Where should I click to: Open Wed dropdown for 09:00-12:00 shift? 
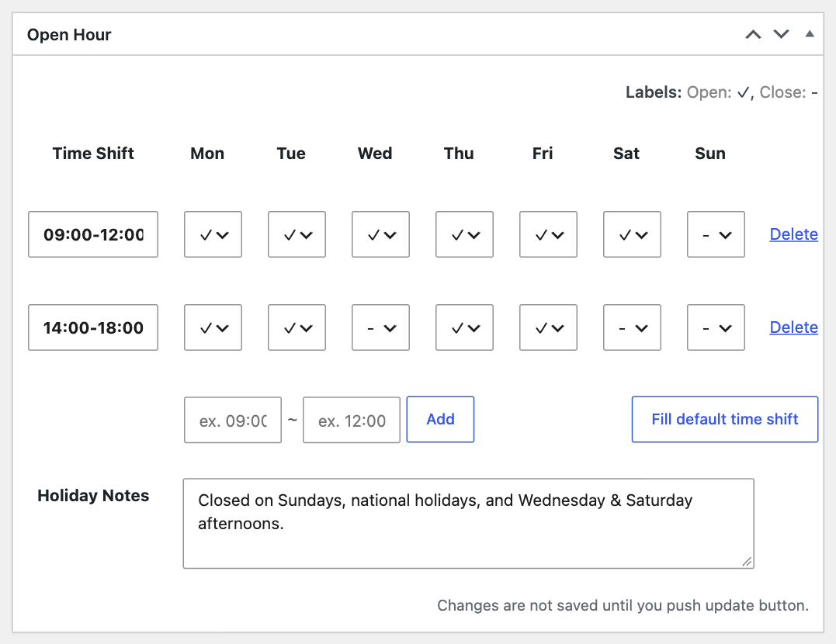click(x=380, y=234)
